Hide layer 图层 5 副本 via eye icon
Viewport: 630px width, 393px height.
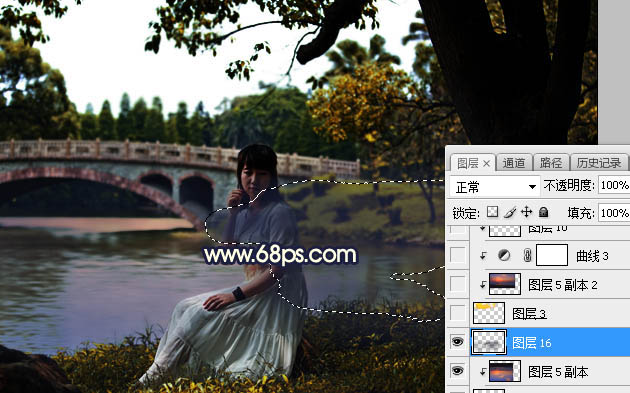click(457, 370)
